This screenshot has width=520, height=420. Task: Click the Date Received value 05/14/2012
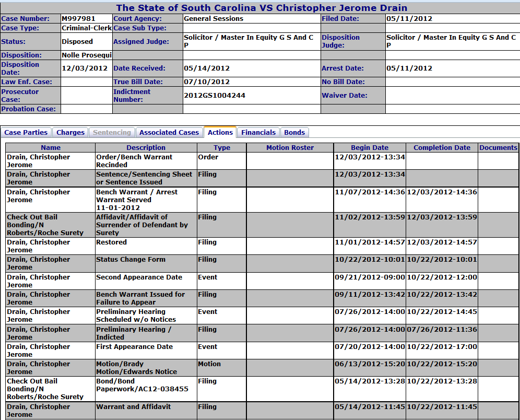point(207,68)
